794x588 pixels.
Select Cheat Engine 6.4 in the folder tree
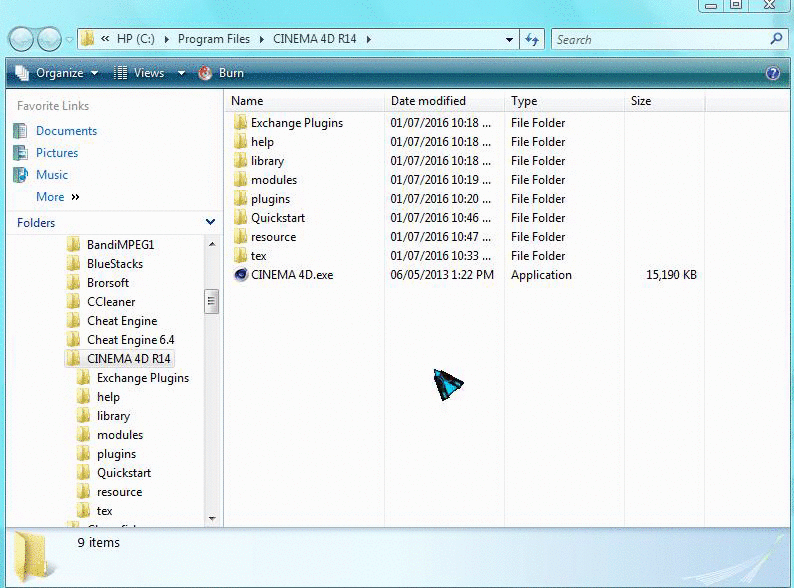(131, 340)
